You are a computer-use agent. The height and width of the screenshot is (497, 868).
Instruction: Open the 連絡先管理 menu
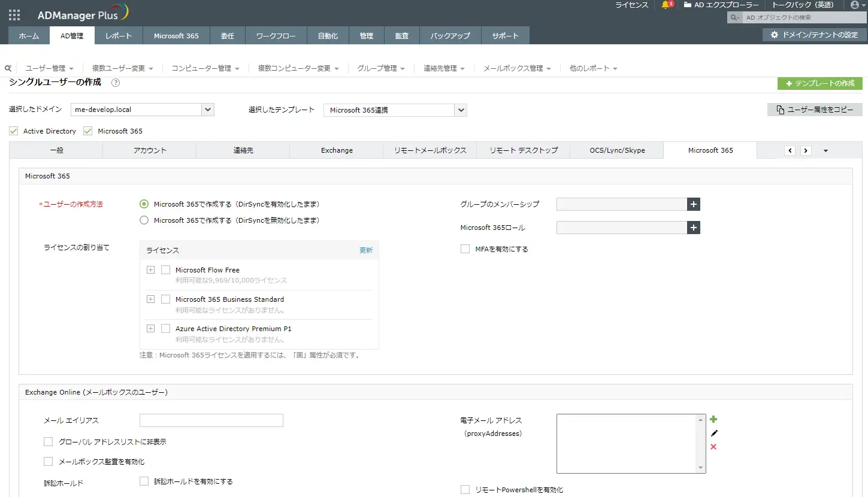[444, 68]
